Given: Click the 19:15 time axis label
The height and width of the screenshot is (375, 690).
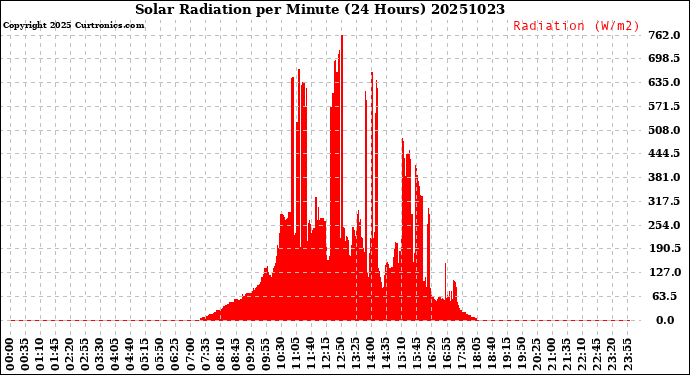Looking at the screenshot, I should coord(506,355).
